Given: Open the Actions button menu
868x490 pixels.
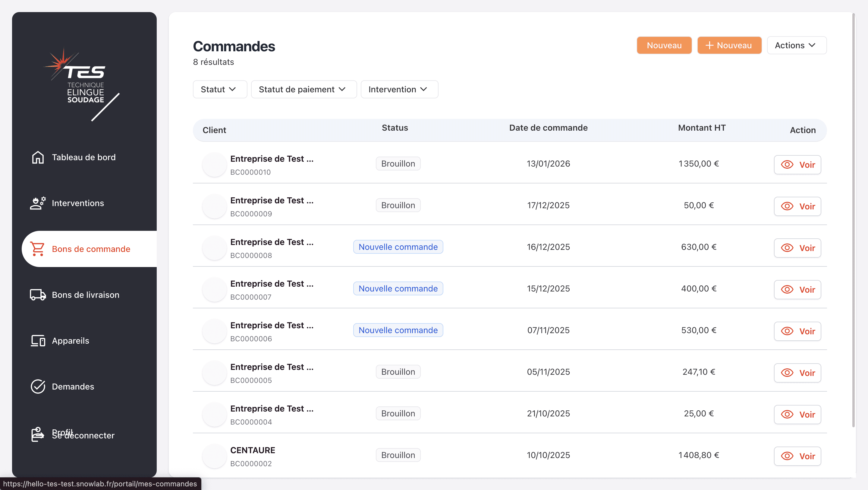Looking at the screenshot, I should pos(796,45).
